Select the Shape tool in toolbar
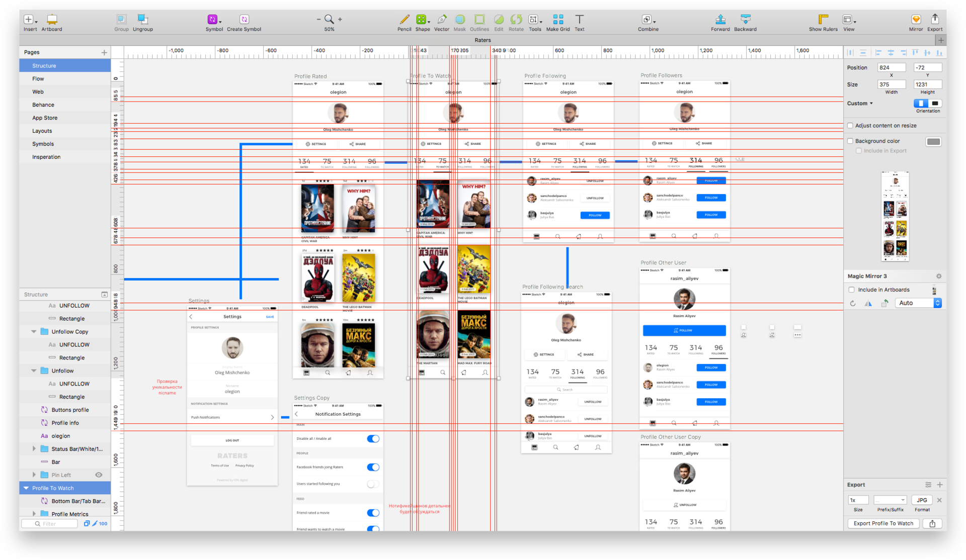 [x=422, y=18]
